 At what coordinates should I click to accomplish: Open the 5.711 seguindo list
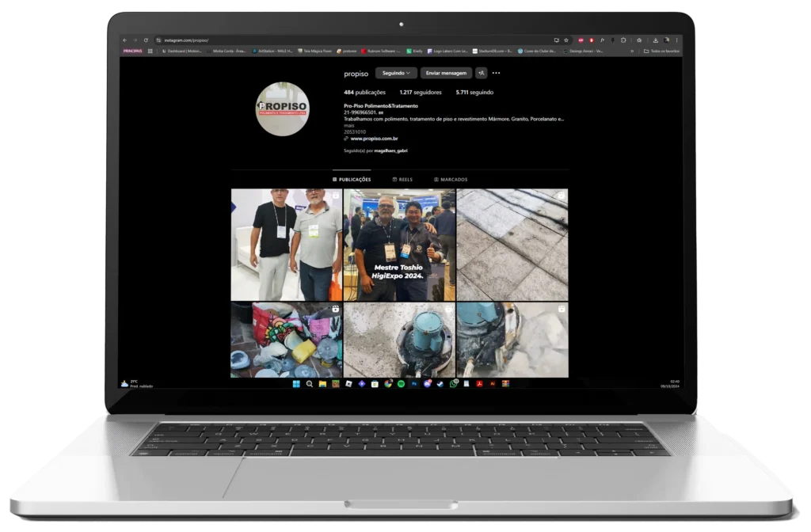(474, 93)
